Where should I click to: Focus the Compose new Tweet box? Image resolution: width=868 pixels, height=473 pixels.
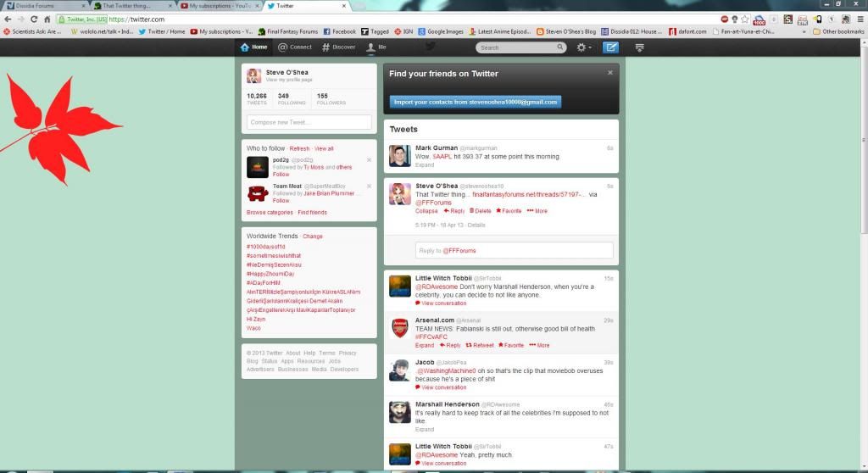tap(309, 122)
